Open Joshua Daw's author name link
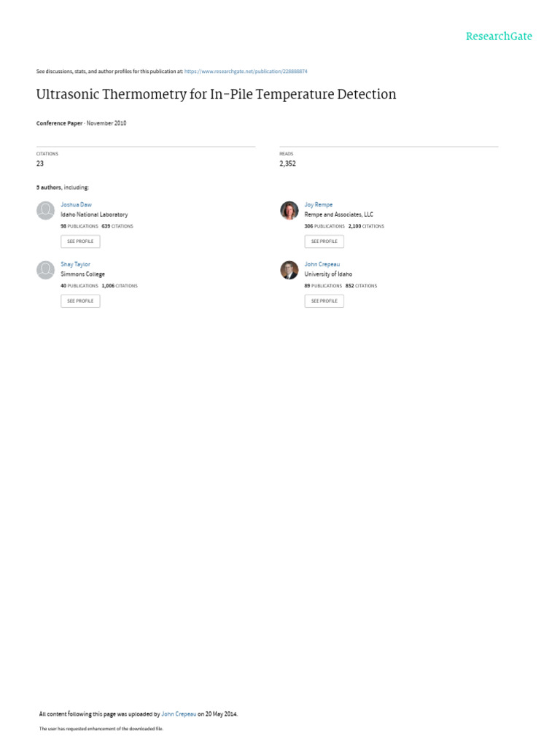Viewport: 560px width, 747px height. point(76,205)
